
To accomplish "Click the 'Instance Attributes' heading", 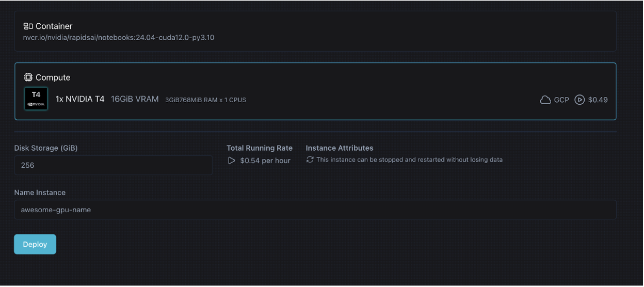I will tap(340, 148).
